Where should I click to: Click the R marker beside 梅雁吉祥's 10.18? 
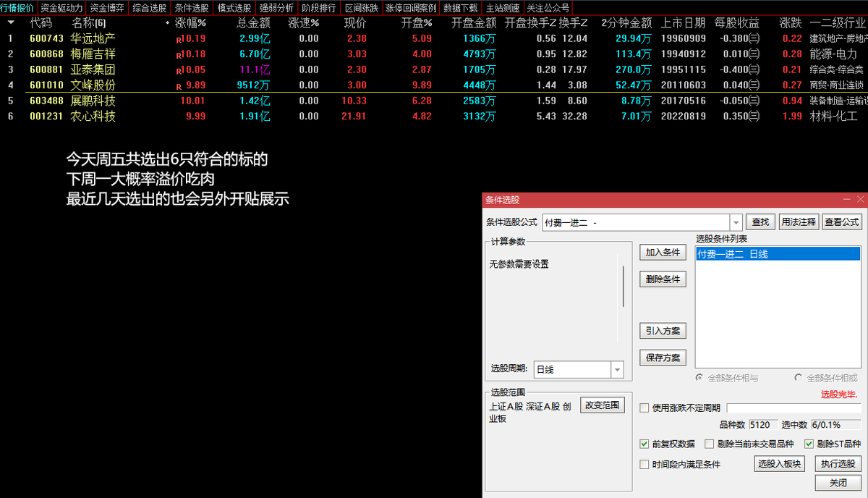point(179,55)
